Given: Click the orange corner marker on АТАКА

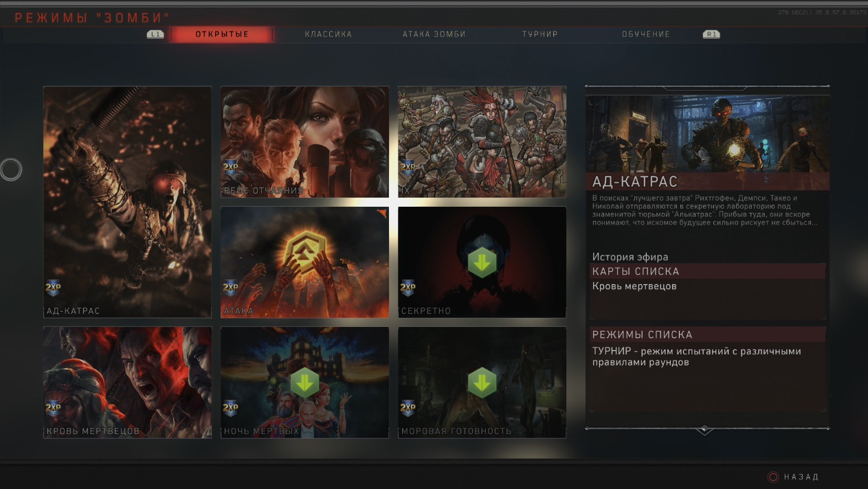Looking at the screenshot, I should click(383, 214).
